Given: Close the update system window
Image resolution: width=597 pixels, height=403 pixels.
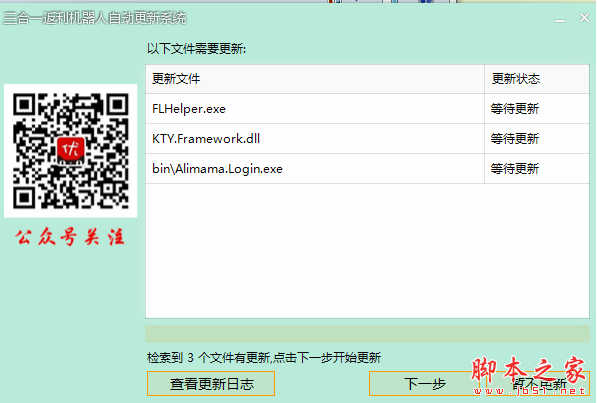Looking at the screenshot, I should [x=584, y=18].
